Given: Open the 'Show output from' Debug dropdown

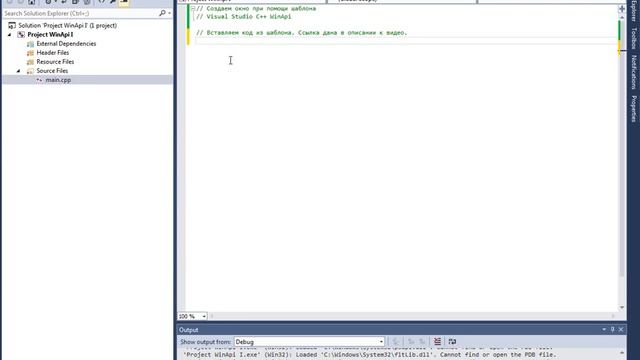Looking at the screenshot, I should (309, 342).
